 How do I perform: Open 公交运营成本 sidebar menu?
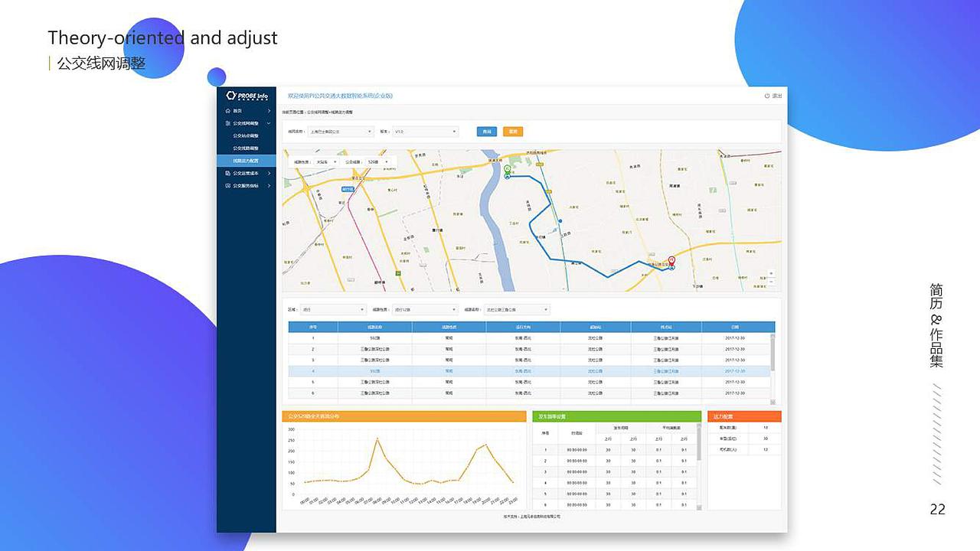tap(247, 173)
